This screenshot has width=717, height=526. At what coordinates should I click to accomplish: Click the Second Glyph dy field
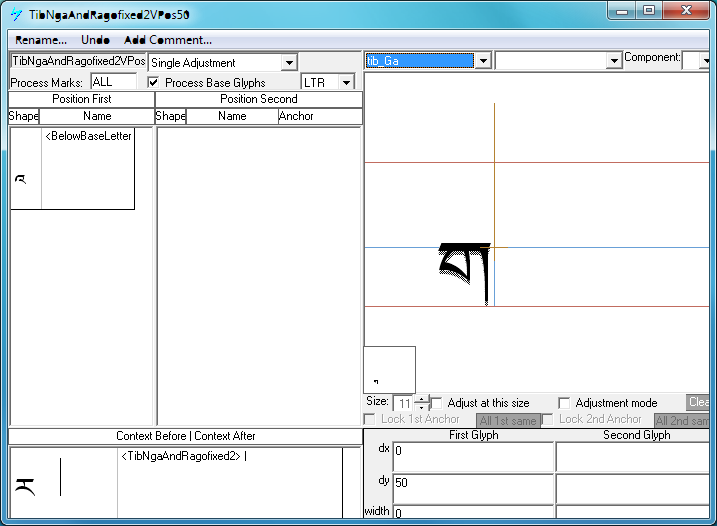(633, 488)
